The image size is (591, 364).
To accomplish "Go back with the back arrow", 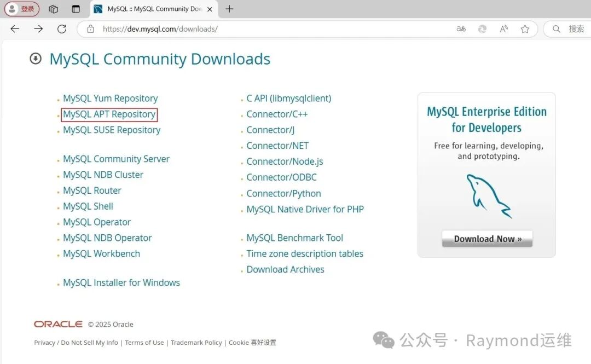I will pos(15,29).
